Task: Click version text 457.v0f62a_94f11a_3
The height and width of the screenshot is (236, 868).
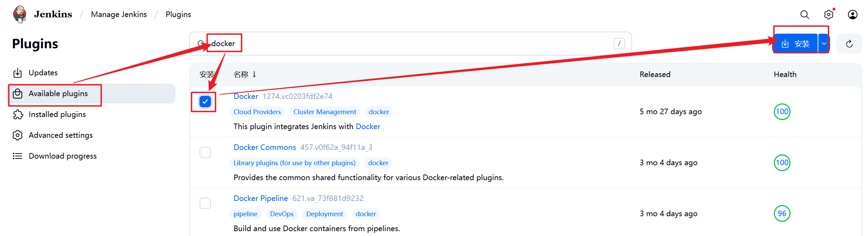Action: 336,147
